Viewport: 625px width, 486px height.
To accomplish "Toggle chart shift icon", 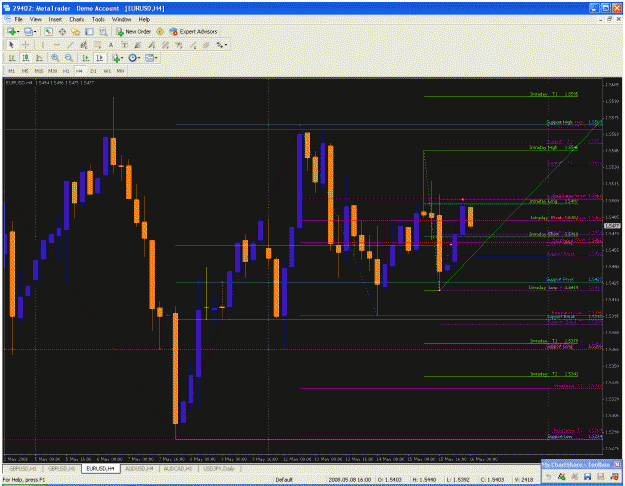I will pos(99,58).
